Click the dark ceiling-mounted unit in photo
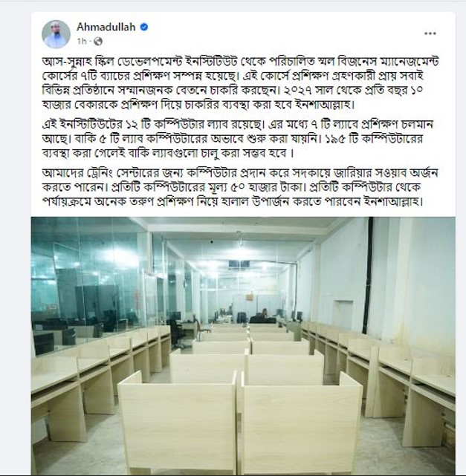This screenshot has height=476, width=466. pos(239,264)
